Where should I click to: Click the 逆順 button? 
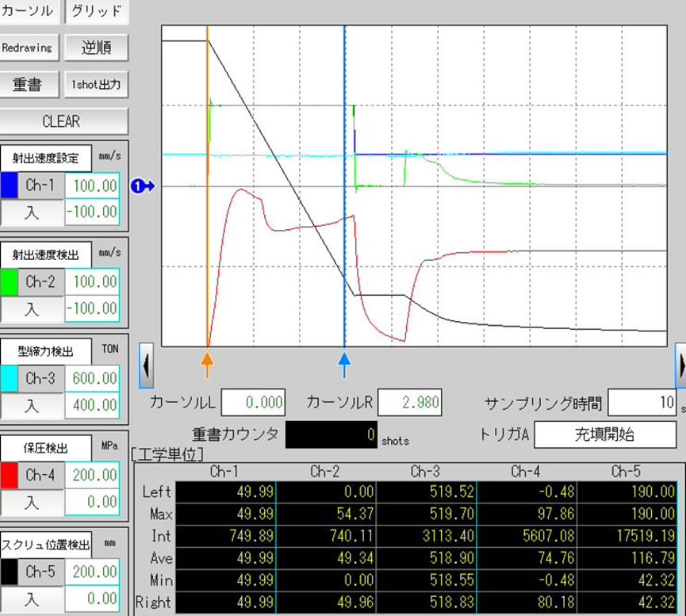[x=96, y=48]
